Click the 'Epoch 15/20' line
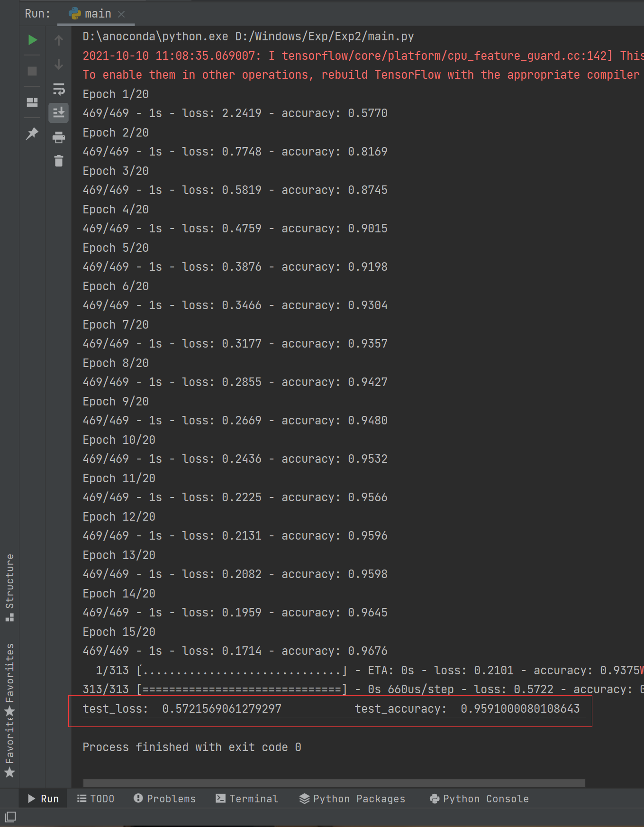This screenshot has width=644, height=827. point(119,632)
